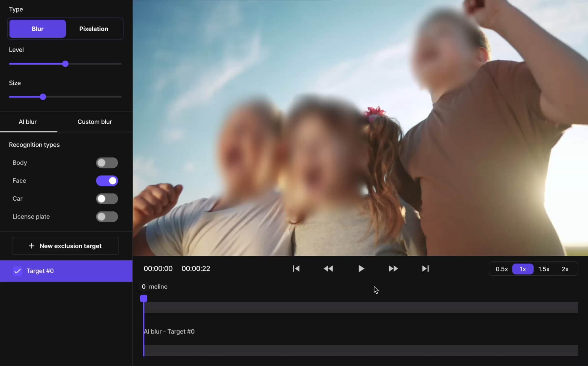This screenshot has width=588, height=366.
Task: Set playback speed to 2x
Action: point(565,269)
